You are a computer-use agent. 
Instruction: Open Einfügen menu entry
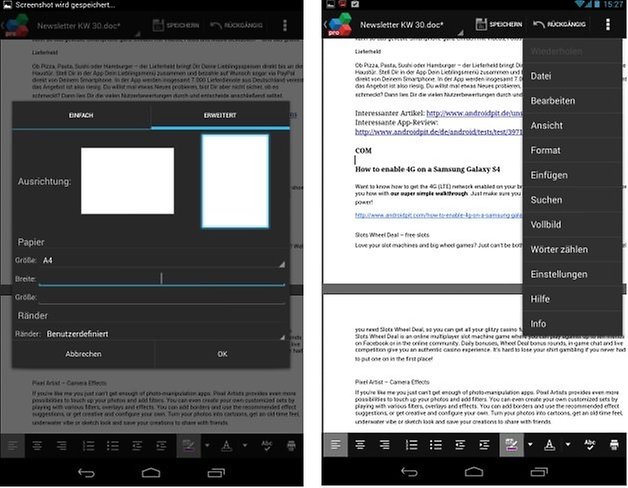tap(573, 175)
